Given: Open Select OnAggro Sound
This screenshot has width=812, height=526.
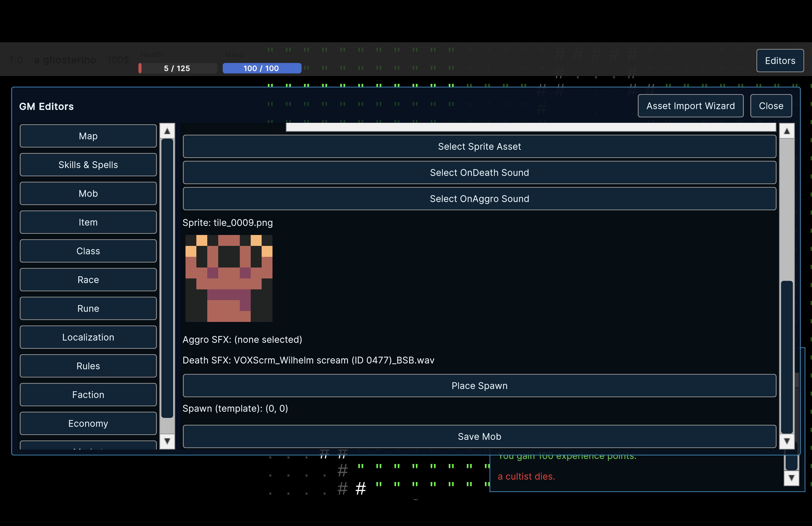Looking at the screenshot, I should [x=479, y=199].
